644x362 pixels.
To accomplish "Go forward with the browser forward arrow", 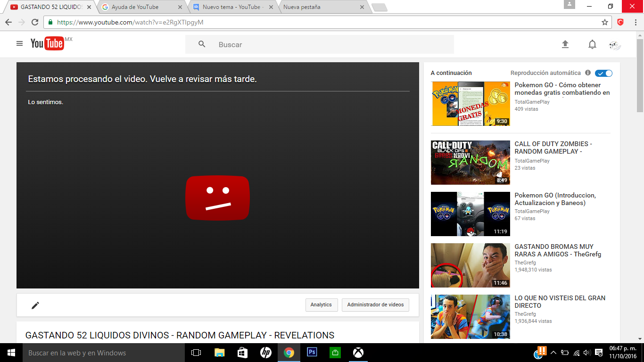I will click(x=22, y=22).
